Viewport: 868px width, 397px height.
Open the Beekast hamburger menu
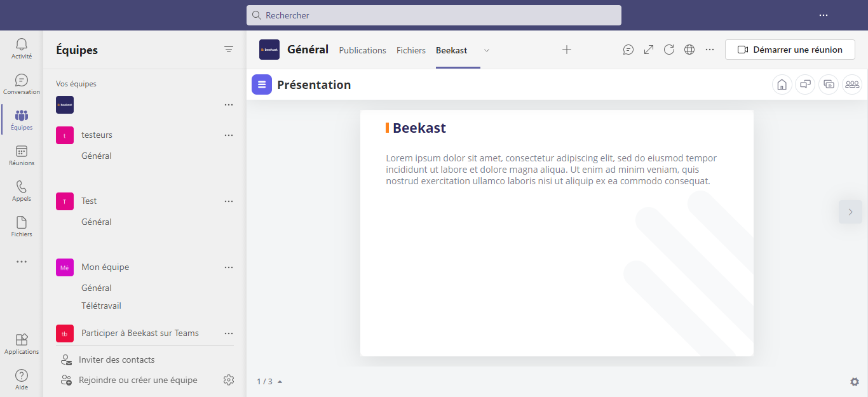pos(262,84)
